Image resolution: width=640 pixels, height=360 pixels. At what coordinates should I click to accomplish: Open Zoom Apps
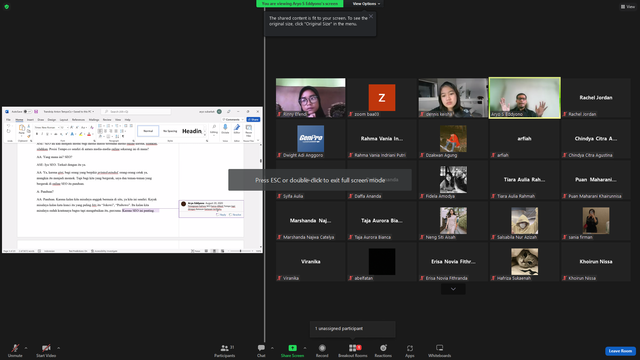coord(410,351)
